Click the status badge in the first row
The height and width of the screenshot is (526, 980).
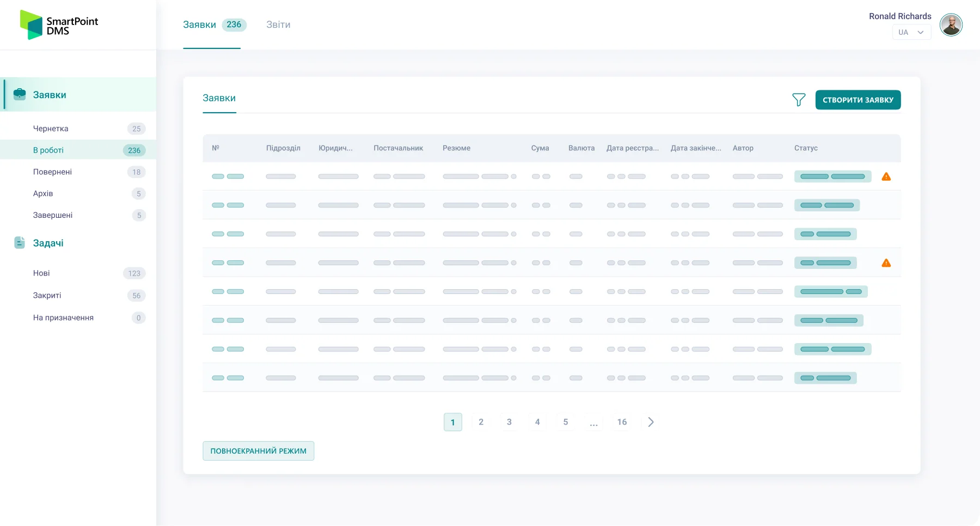coord(832,176)
